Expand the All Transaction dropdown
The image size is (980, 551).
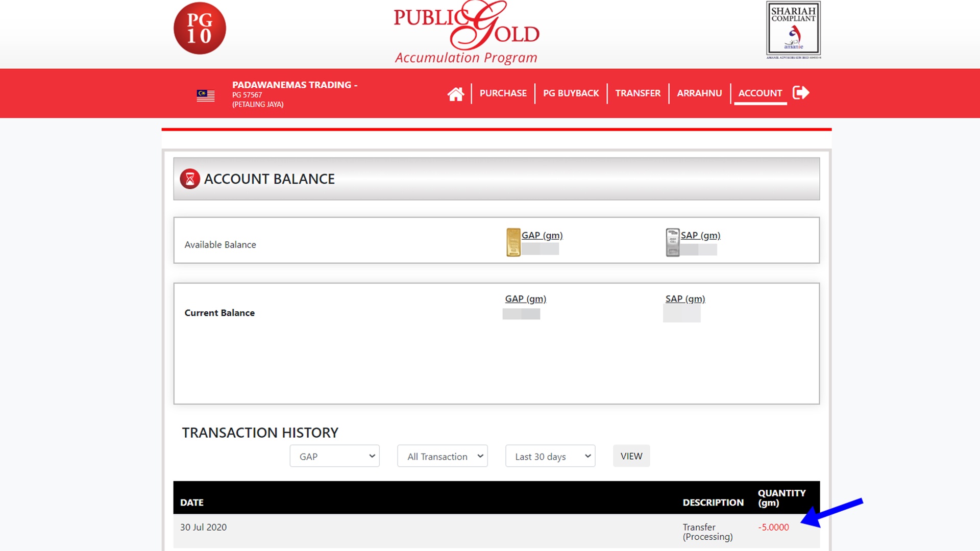[x=442, y=456]
